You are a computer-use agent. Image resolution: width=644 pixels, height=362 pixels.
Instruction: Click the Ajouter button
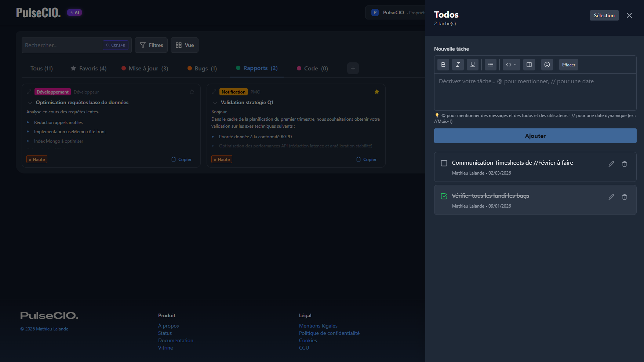(535, 136)
